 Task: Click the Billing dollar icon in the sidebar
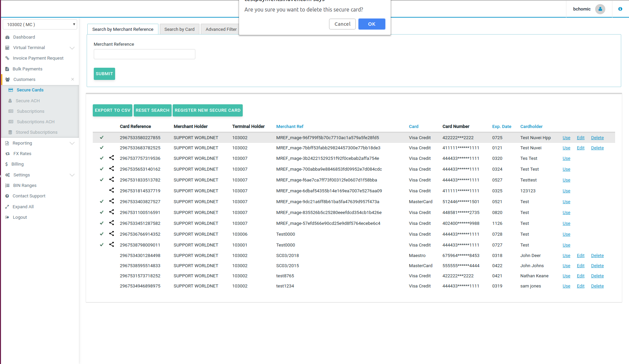click(6, 164)
